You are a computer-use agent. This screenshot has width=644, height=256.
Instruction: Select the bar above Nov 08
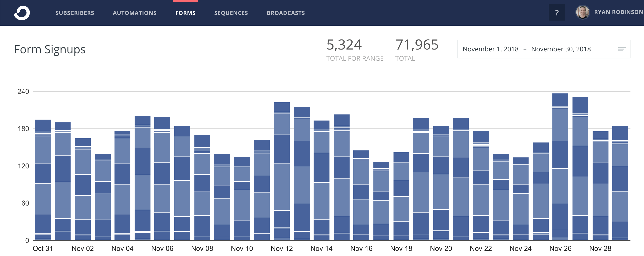pos(202,188)
